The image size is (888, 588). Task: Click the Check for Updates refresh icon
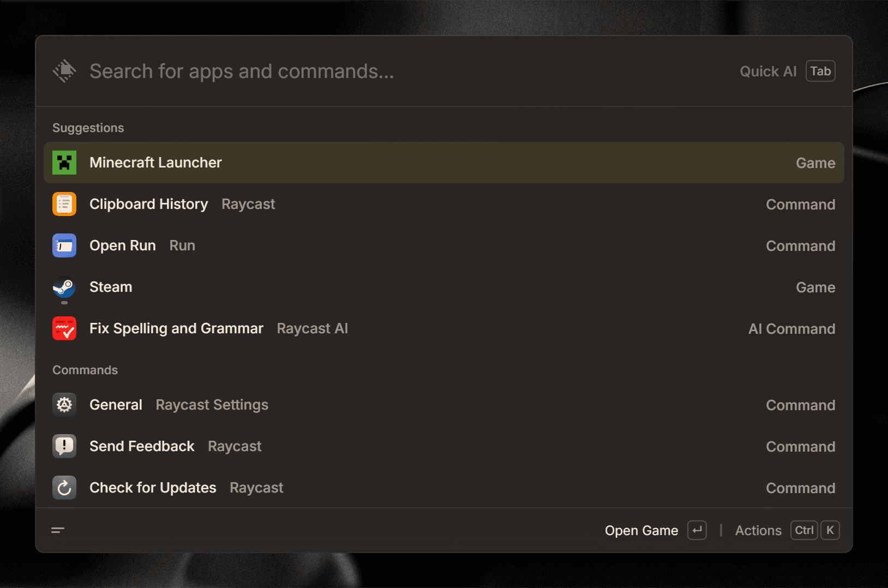coord(64,488)
